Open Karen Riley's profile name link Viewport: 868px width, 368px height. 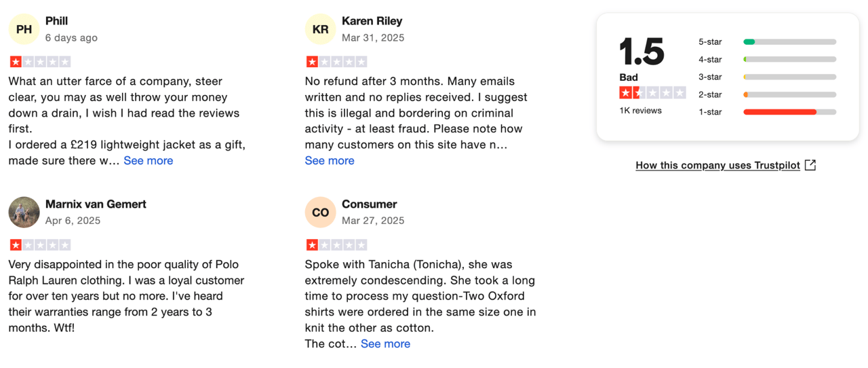(373, 21)
